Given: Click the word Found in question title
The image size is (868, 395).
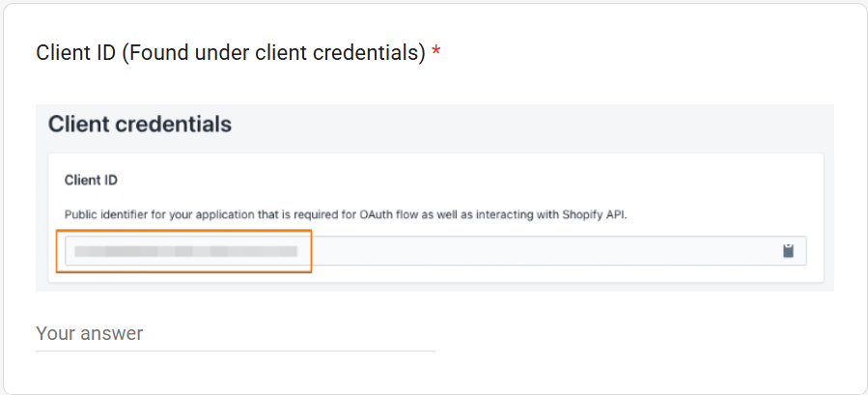Looking at the screenshot, I should (156, 53).
